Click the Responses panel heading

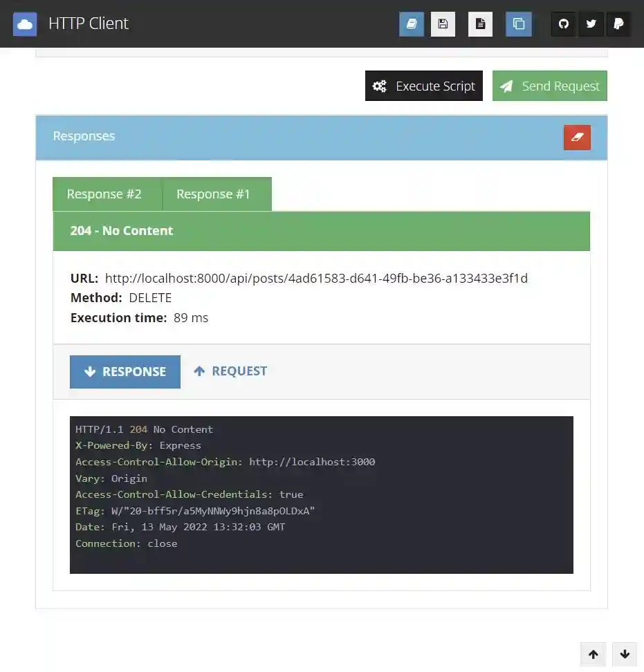point(84,136)
